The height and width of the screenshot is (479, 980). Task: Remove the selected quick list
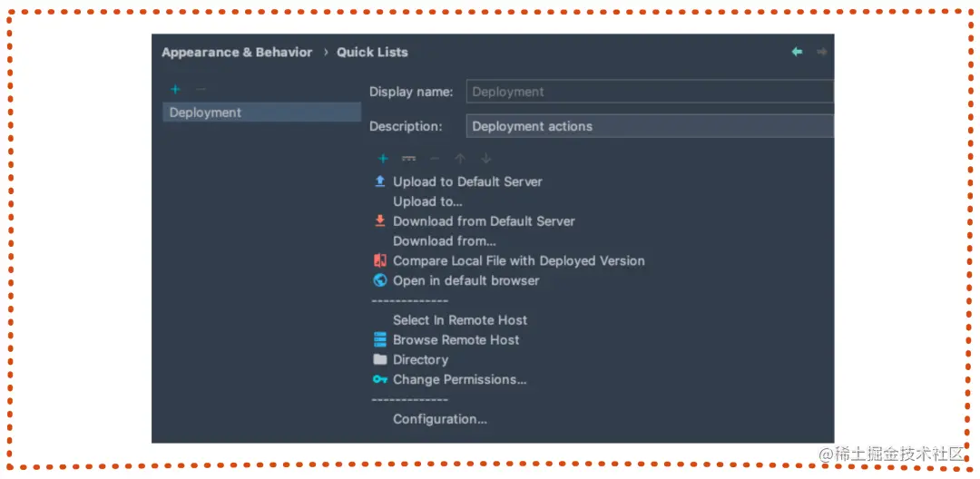[x=201, y=89]
